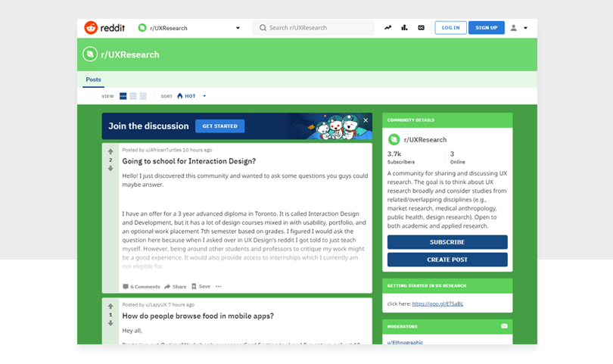This screenshot has width=613, height=364.
Task: Open the goo.gl/ETSaBL link
Action: click(x=437, y=303)
